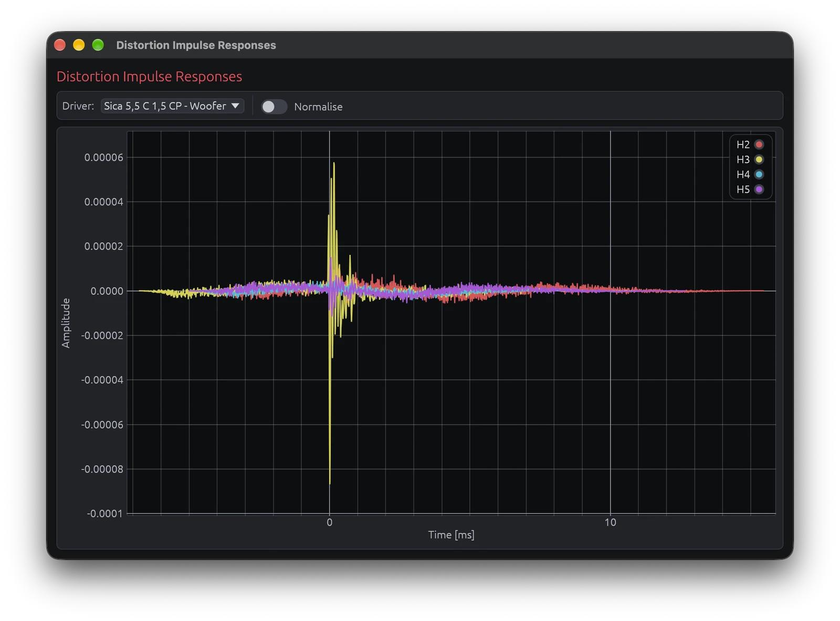The width and height of the screenshot is (840, 621).
Task: Click the H5 legend label
Action: point(743,189)
